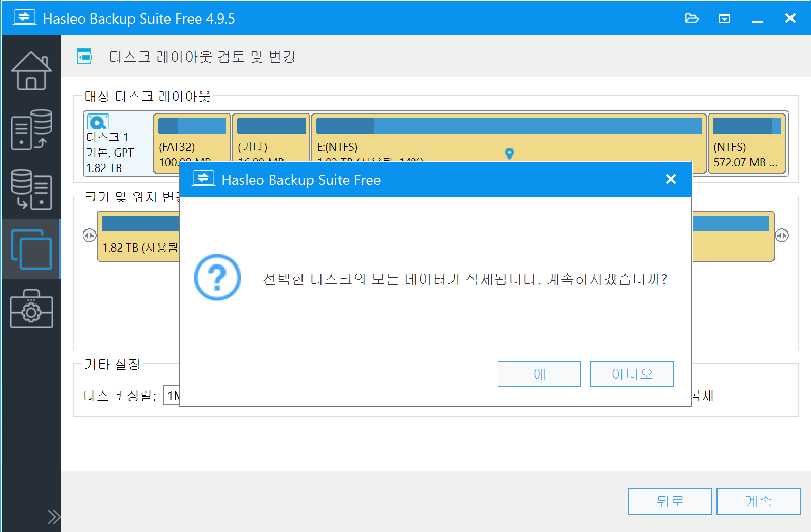Expand the sidebar with double chevron
The image size is (811, 532).
click(x=53, y=517)
